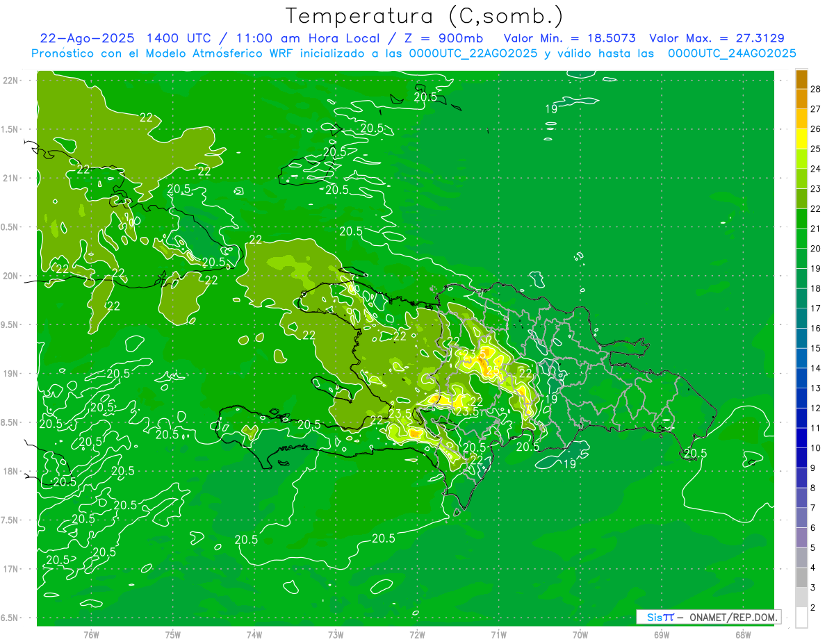The width and height of the screenshot is (834, 644).
Task: Click the '20N' latitude axis label
Action: point(12,276)
